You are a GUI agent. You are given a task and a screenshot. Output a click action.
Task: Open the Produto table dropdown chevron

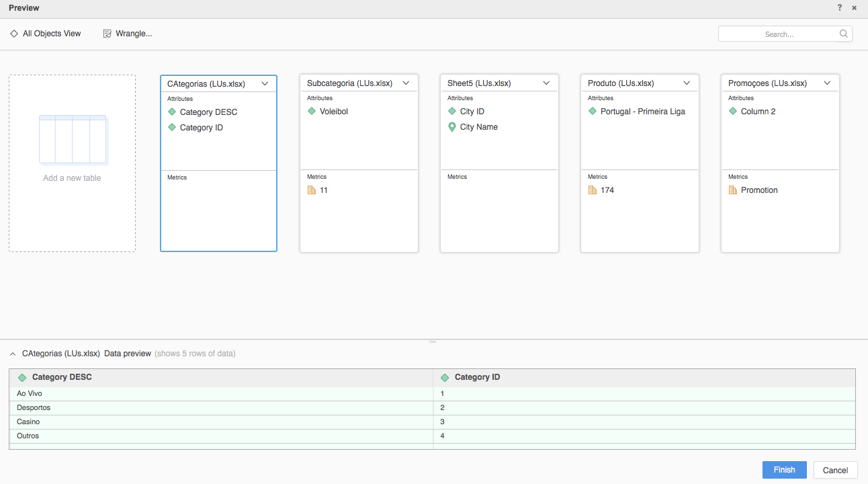(x=687, y=83)
